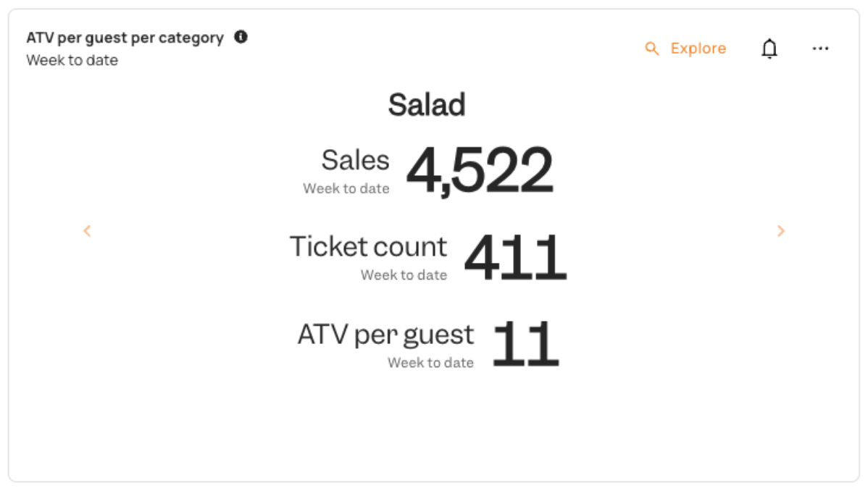Select the Ticket count label
The height and width of the screenshot is (491, 868).
368,246
